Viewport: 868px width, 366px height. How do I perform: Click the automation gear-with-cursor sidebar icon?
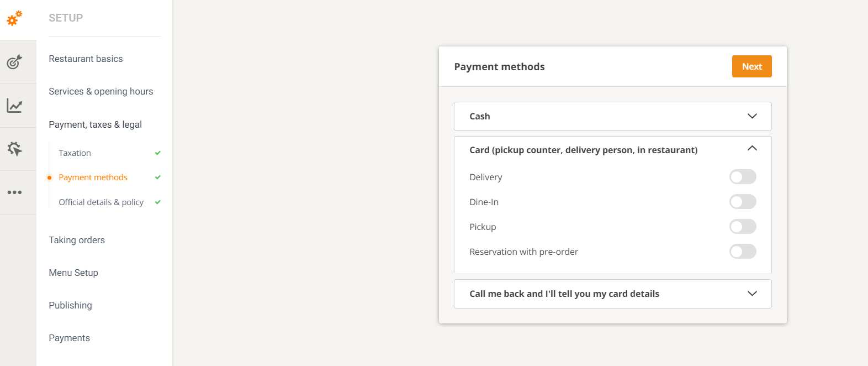click(x=14, y=148)
